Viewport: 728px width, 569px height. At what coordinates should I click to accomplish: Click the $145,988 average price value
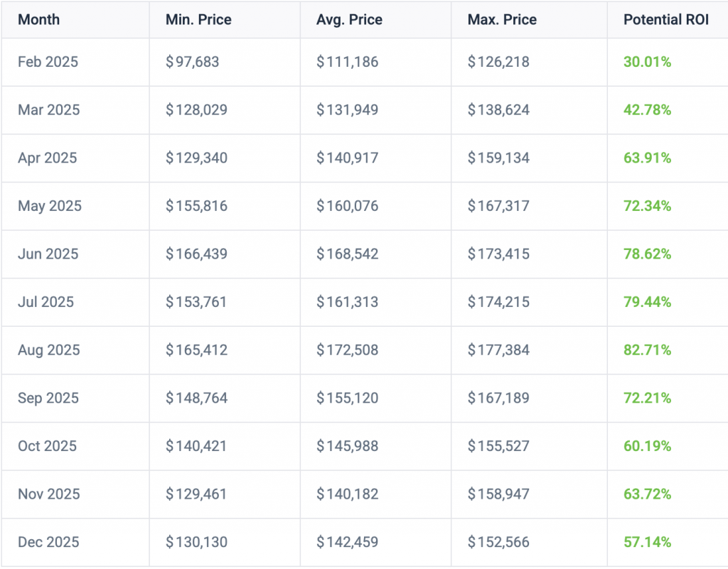click(347, 445)
